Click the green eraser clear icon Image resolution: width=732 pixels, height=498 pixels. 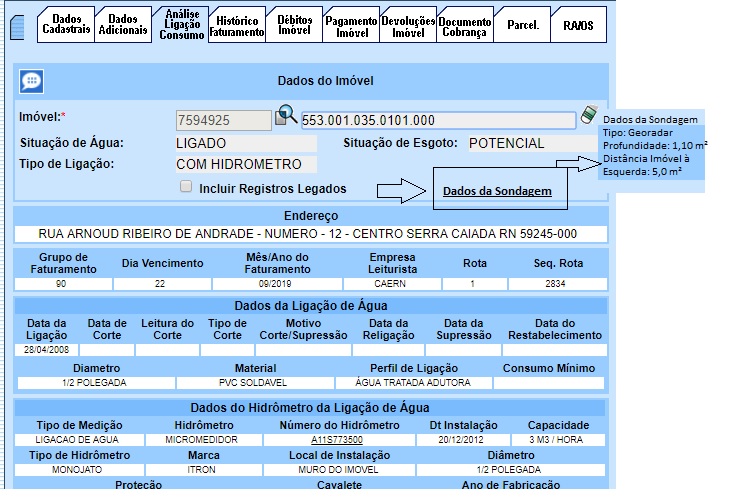[x=589, y=114]
